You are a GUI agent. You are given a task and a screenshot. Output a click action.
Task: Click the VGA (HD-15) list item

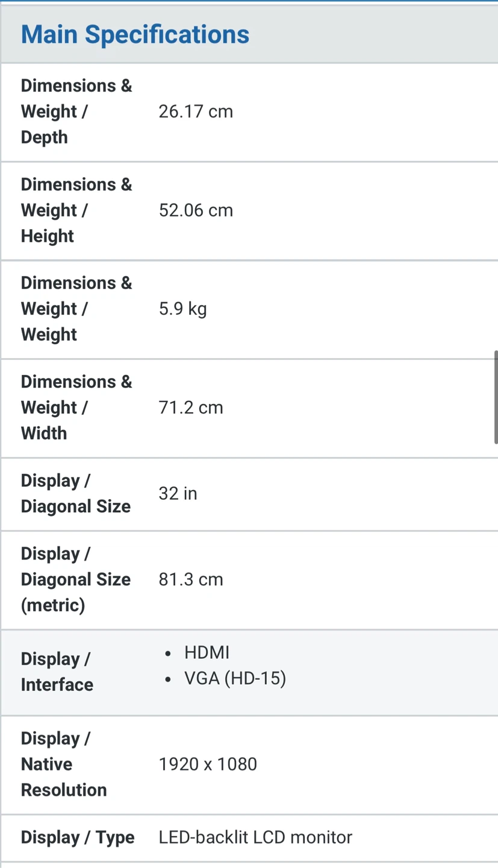pyautogui.click(x=235, y=679)
